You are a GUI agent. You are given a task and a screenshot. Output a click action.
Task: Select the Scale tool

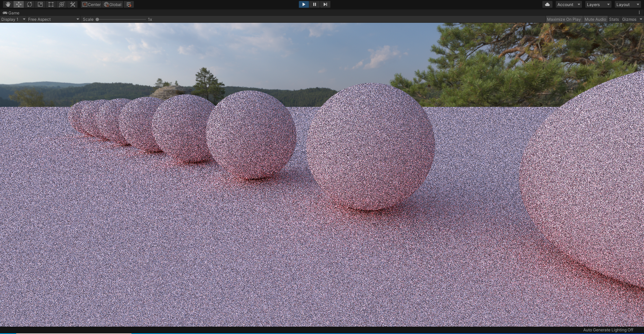[40, 4]
